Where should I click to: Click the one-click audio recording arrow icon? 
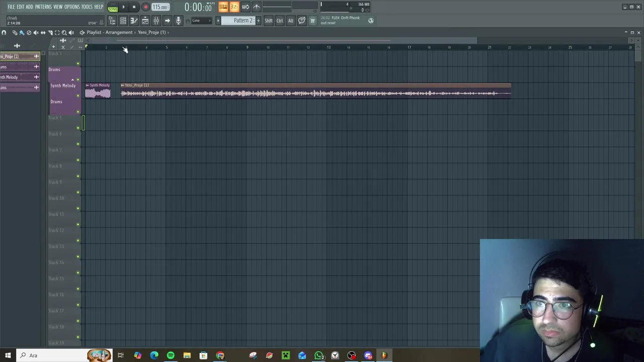[x=167, y=21]
